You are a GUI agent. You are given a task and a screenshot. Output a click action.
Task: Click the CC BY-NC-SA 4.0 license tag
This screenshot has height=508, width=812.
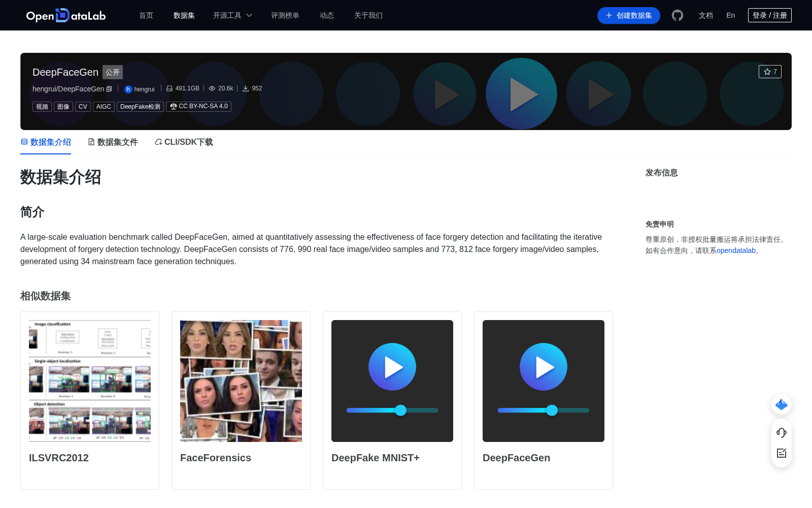point(198,107)
